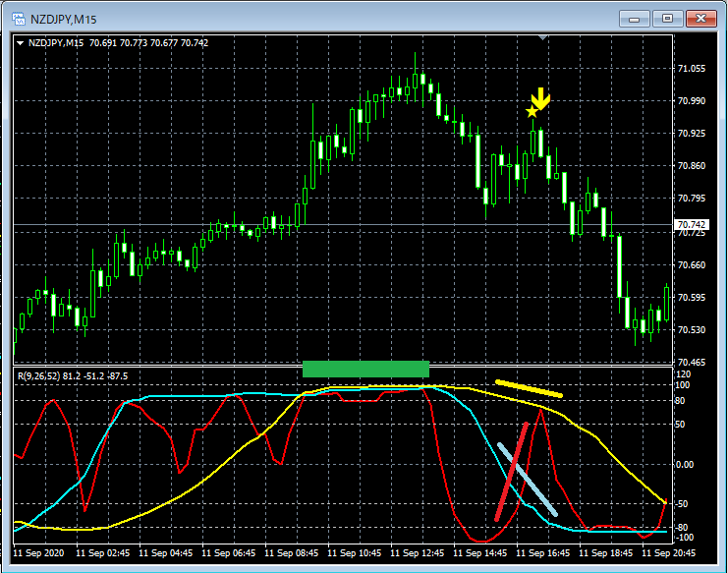
Task: Click the 70.860 price scale value
Action: [692, 166]
